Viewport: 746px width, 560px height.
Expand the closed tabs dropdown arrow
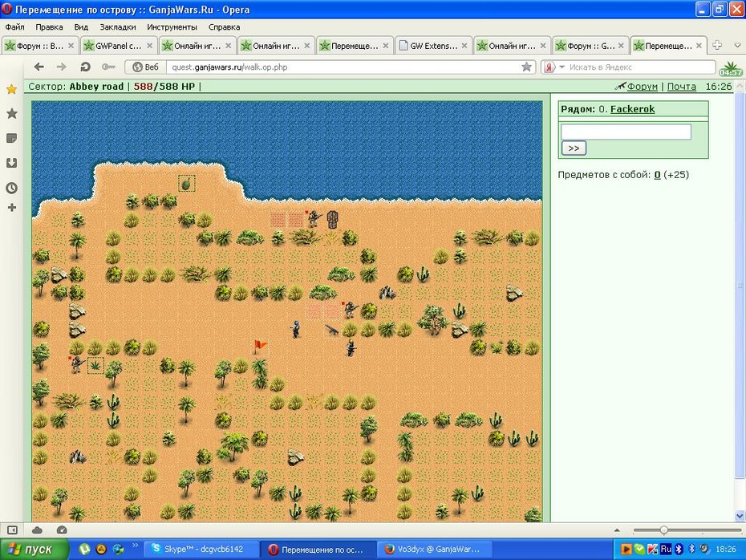point(737,45)
